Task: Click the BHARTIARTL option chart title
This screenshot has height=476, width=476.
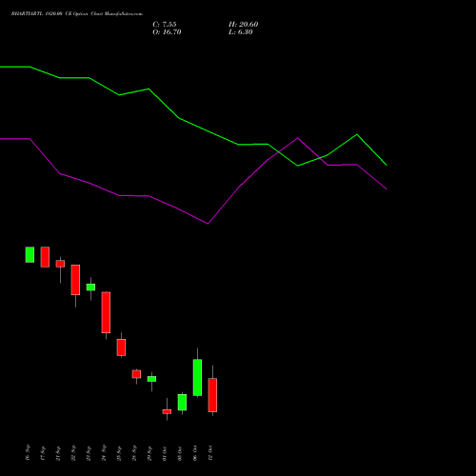Action: coord(77,13)
